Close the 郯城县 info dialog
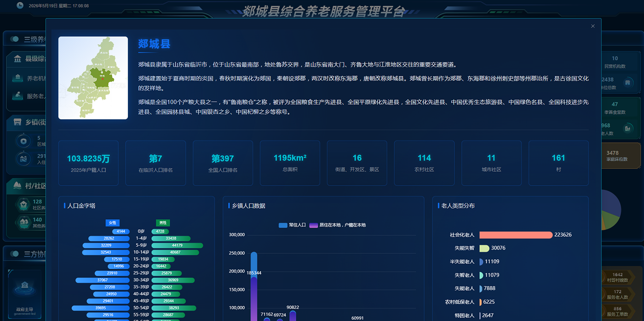 pos(592,26)
